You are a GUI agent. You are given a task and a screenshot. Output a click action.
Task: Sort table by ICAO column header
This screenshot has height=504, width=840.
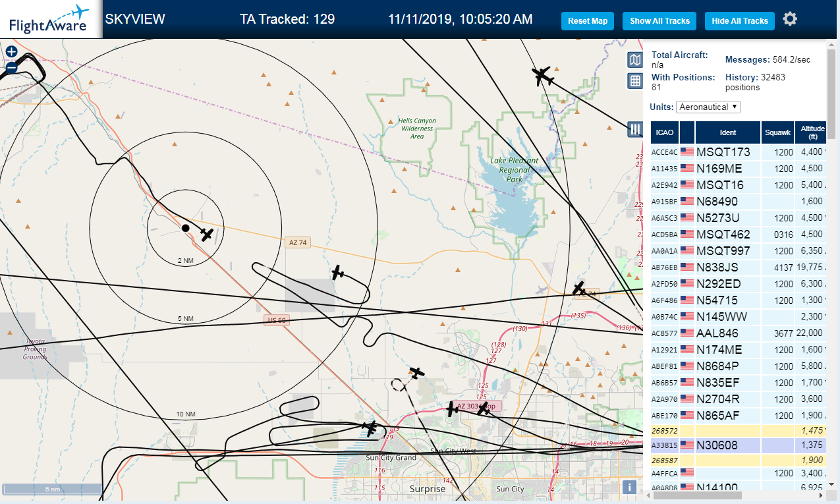[665, 132]
